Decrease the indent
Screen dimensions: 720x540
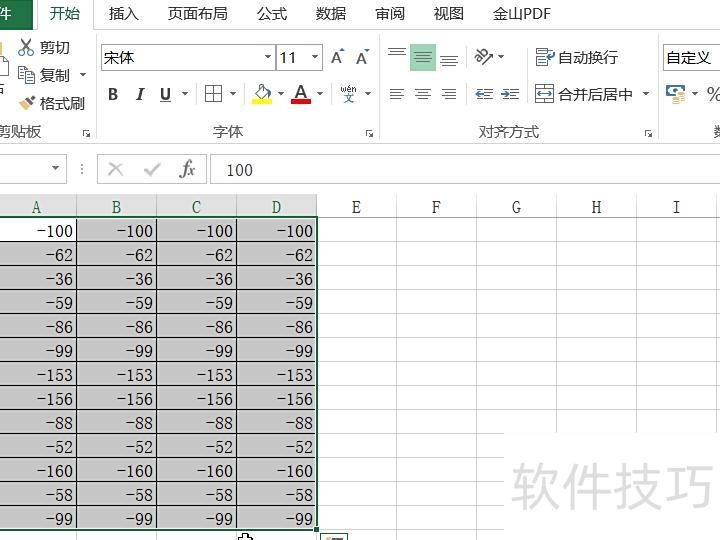pyautogui.click(x=484, y=94)
